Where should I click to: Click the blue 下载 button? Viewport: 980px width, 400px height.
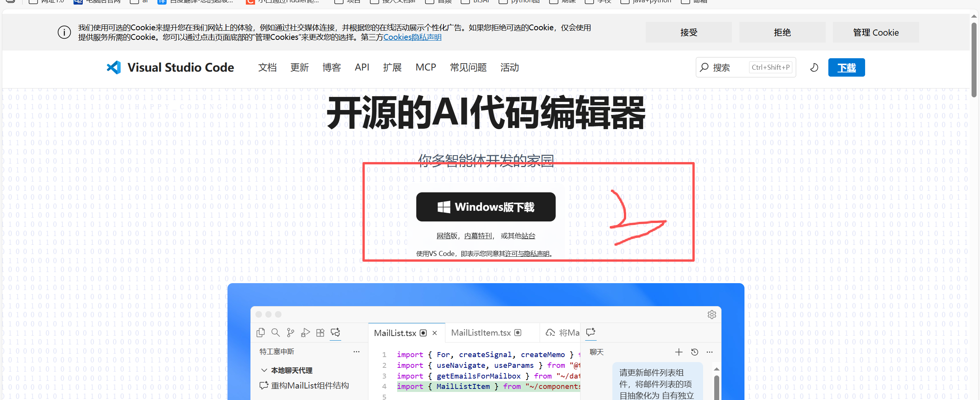pyautogui.click(x=846, y=67)
